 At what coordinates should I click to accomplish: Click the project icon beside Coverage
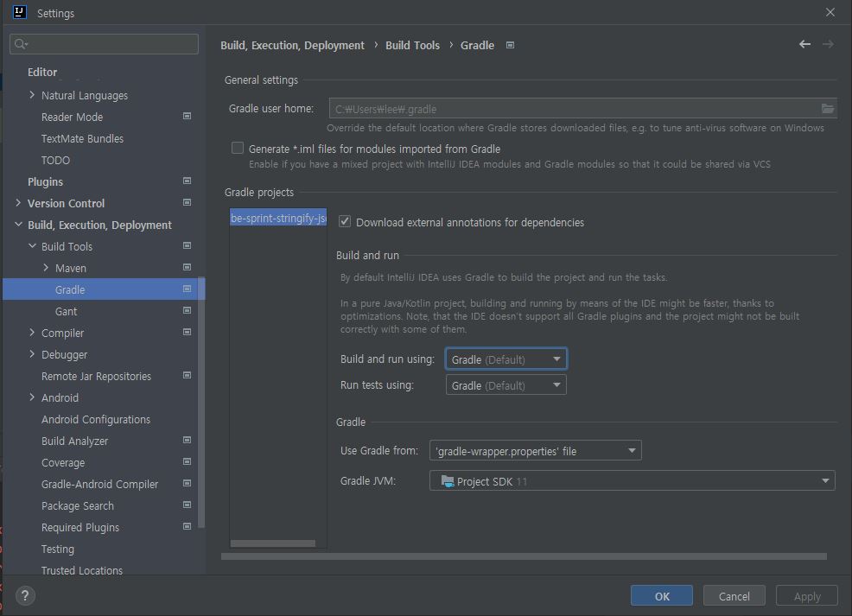[x=187, y=461]
